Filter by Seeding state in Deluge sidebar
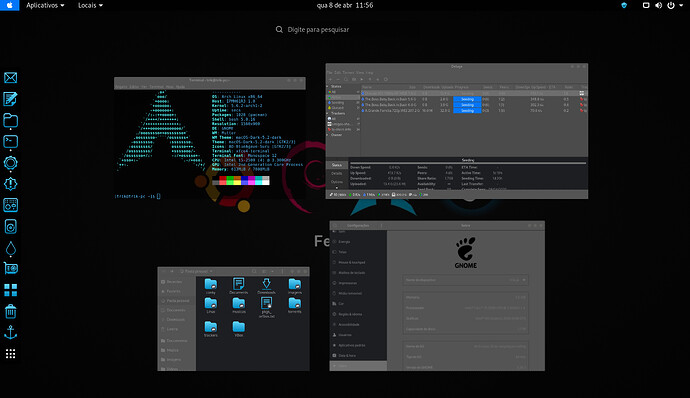The image size is (690, 398). coord(343,103)
